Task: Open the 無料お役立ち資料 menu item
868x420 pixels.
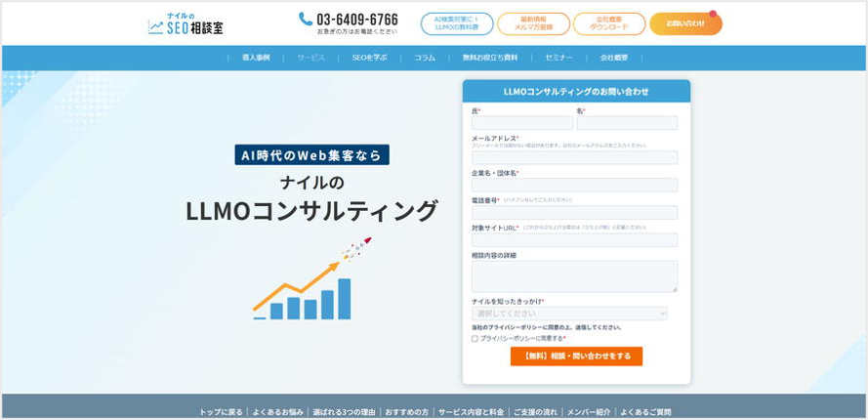Action: click(490, 58)
